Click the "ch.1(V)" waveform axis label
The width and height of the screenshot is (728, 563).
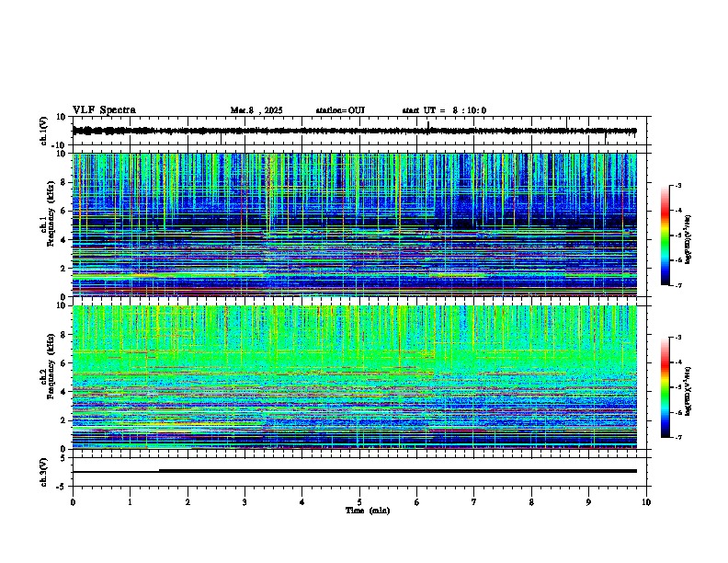pos(44,131)
